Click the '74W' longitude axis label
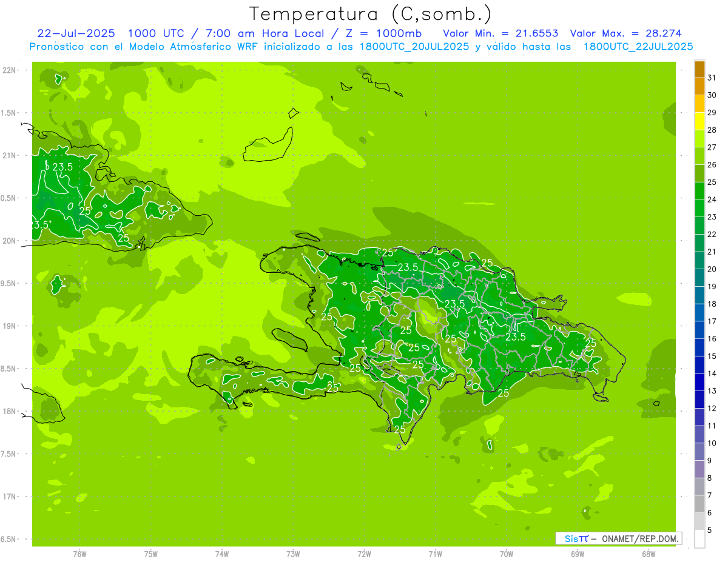The width and height of the screenshot is (728, 562). [222, 554]
